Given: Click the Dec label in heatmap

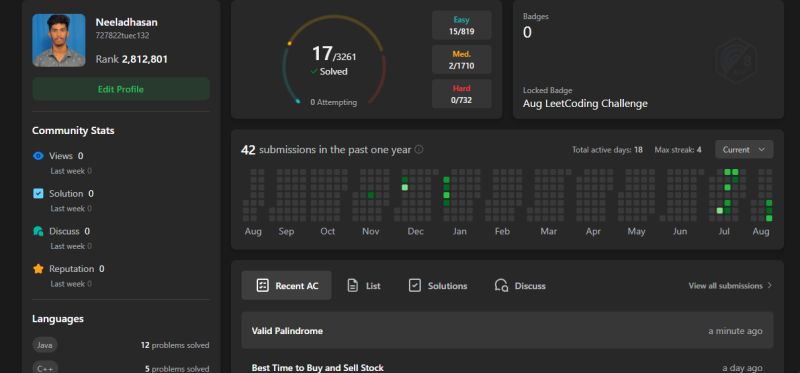Looking at the screenshot, I should click(x=415, y=231).
